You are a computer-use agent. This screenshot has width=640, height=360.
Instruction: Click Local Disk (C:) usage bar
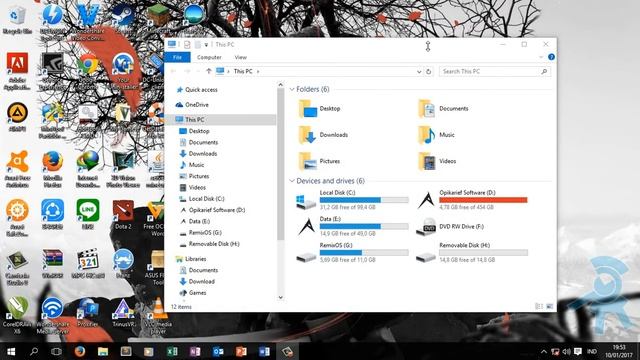click(364, 200)
